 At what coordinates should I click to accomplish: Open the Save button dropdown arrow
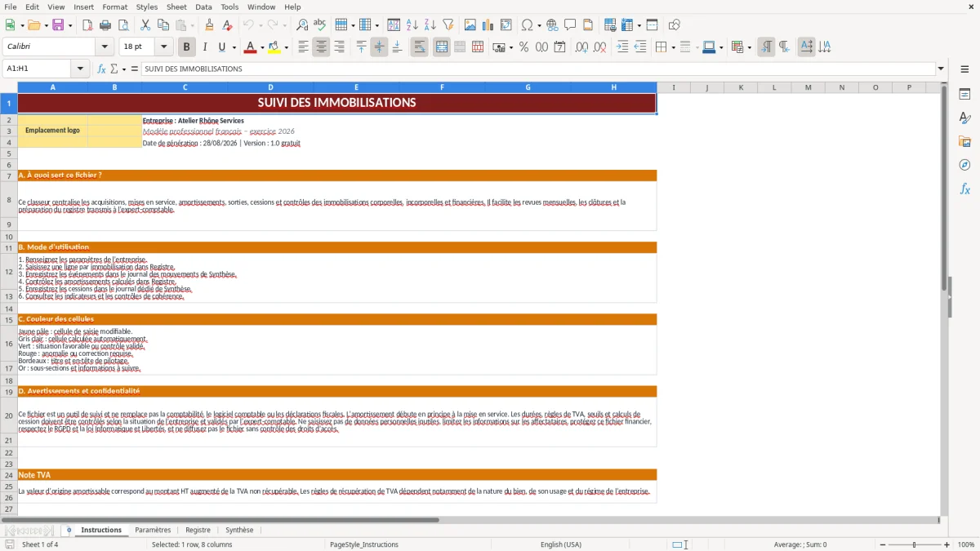click(70, 25)
